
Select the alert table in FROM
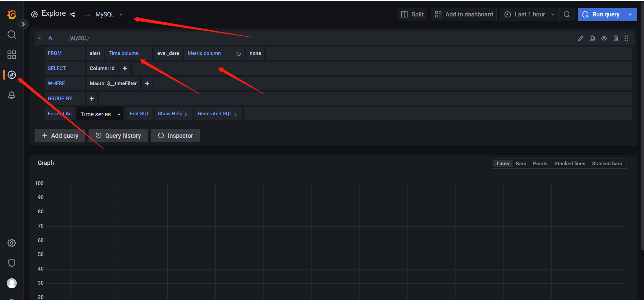tap(95, 53)
